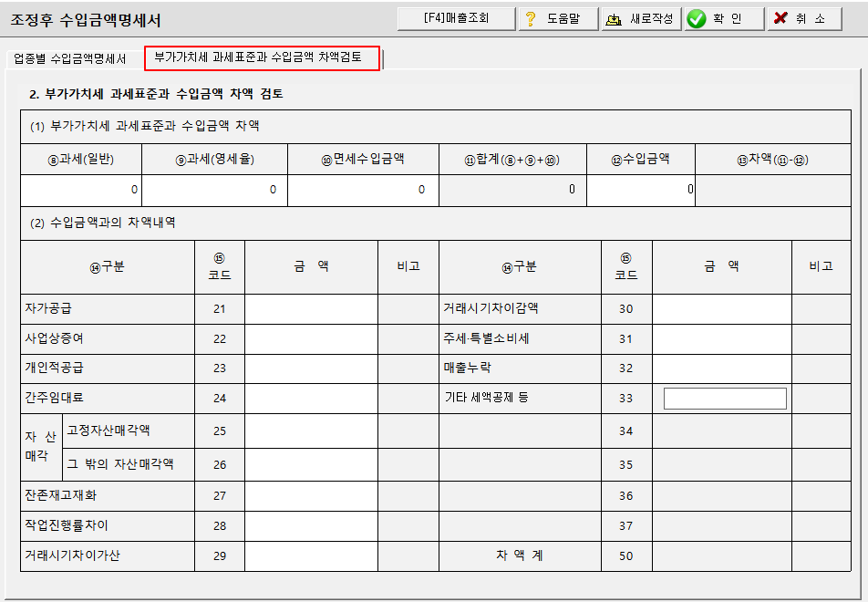
Task: Click the ⑪합계 total value cell
Action: click(x=512, y=190)
